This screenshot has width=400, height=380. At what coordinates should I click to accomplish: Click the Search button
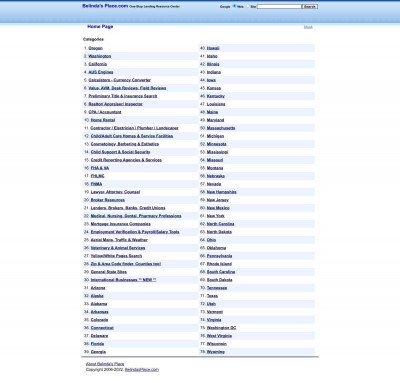point(310,6)
